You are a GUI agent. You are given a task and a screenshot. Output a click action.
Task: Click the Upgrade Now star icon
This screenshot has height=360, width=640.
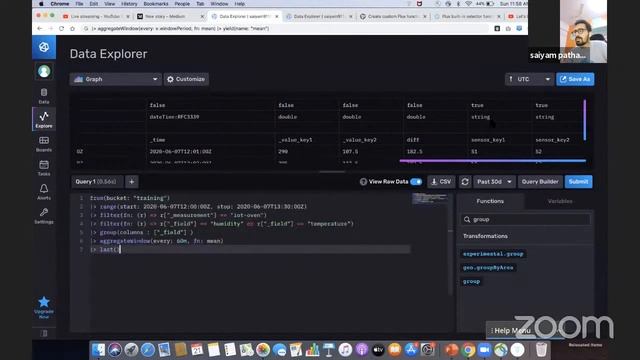pyautogui.click(x=44, y=302)
